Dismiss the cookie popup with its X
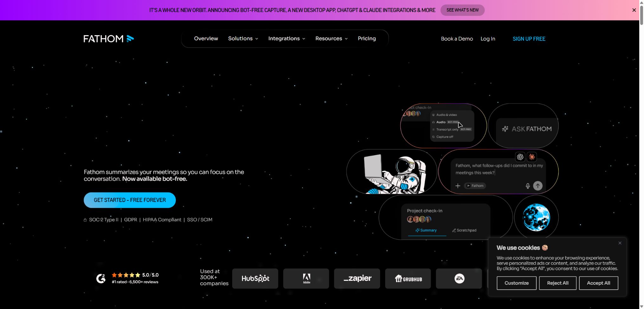This screenshot has width=644, height=309. click(x=620, y=243)
